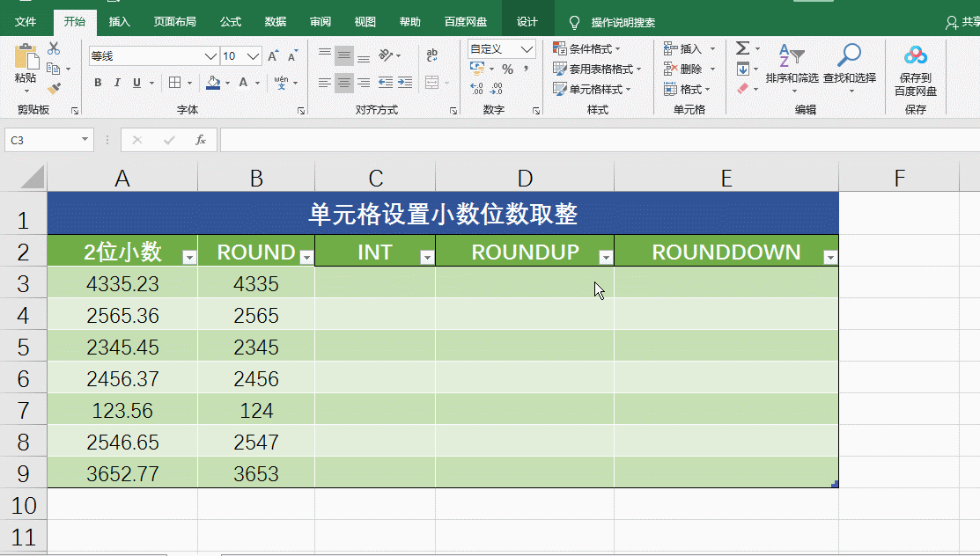The height and width of the screenshot is (556, 980).
Task: Open the 数据 ribbon tab
Action: (x=275, y=22)
